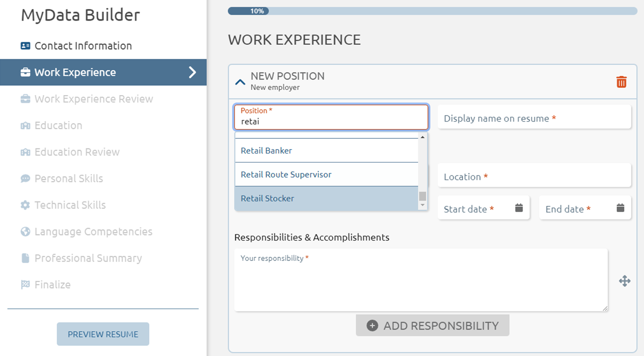Image resolution: width=644 pixels, height=356 pixels.
Task: Delete the new position with trash icon
Action: 621,82
